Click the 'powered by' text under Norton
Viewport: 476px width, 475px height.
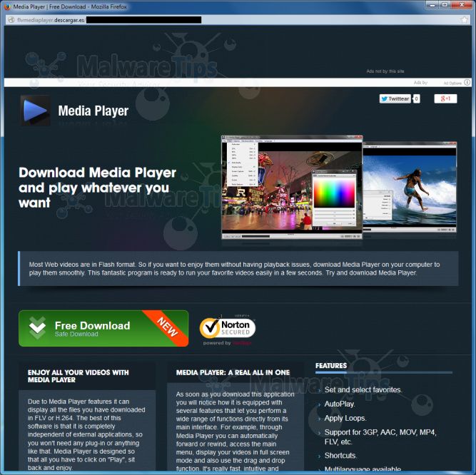click(x=217, y=343)
